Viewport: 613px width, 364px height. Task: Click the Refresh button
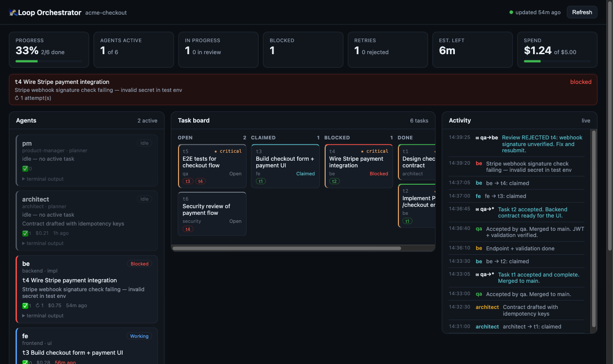[582, 12]
